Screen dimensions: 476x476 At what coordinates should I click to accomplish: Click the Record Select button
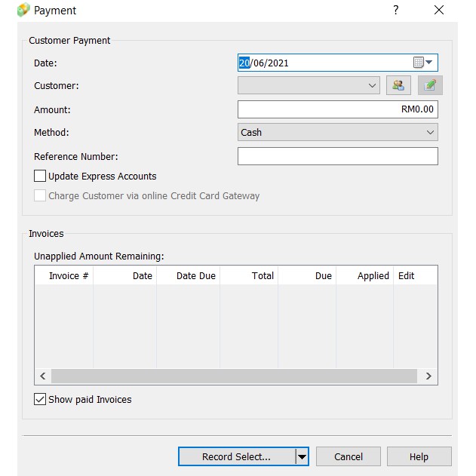(x=236, y=456)
